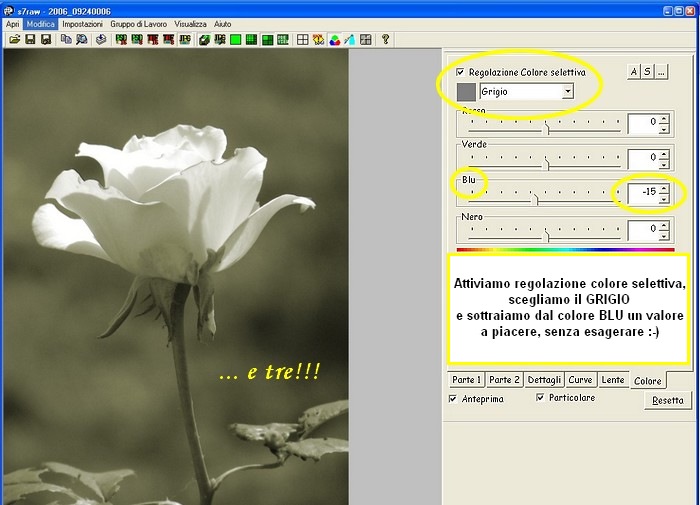This screenshot has height=505, width=700.
Task: Click the solid green single-pane view icon
Action: pyautogui.click(x=235, y=40)
